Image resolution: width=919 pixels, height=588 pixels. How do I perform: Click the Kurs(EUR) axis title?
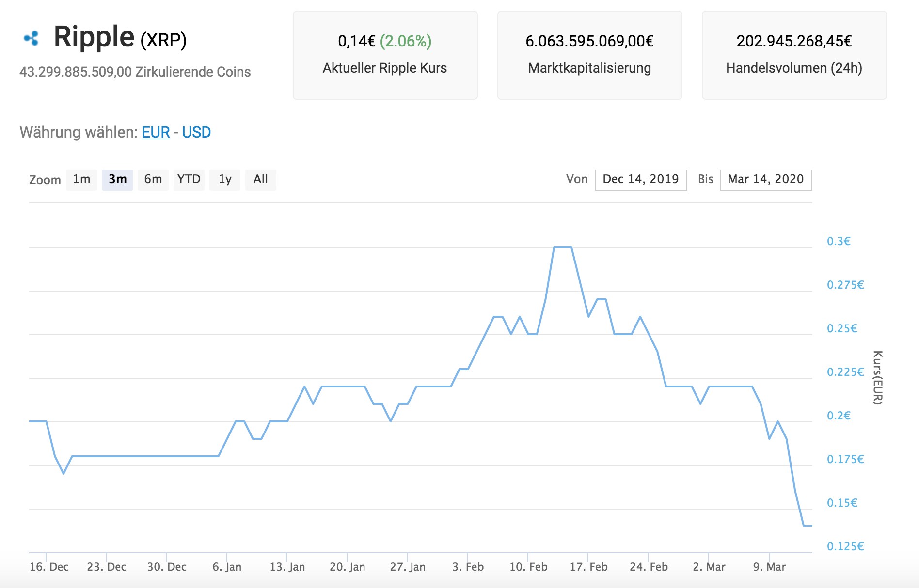[878, 377]
